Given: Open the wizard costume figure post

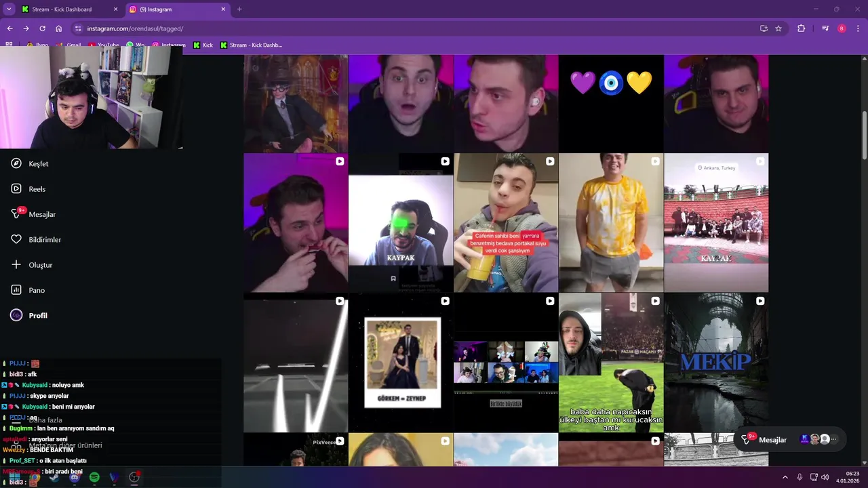Looking at the screenshot, I should click(296, 103).
